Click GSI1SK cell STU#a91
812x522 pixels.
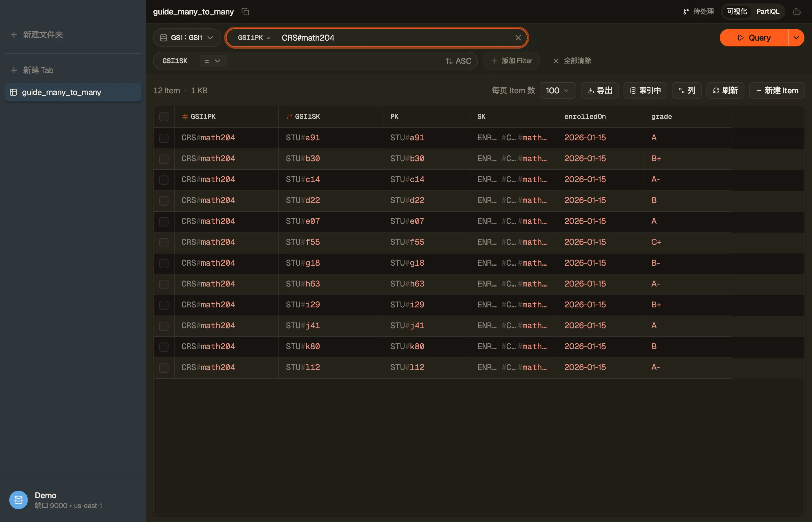point(331,138)
